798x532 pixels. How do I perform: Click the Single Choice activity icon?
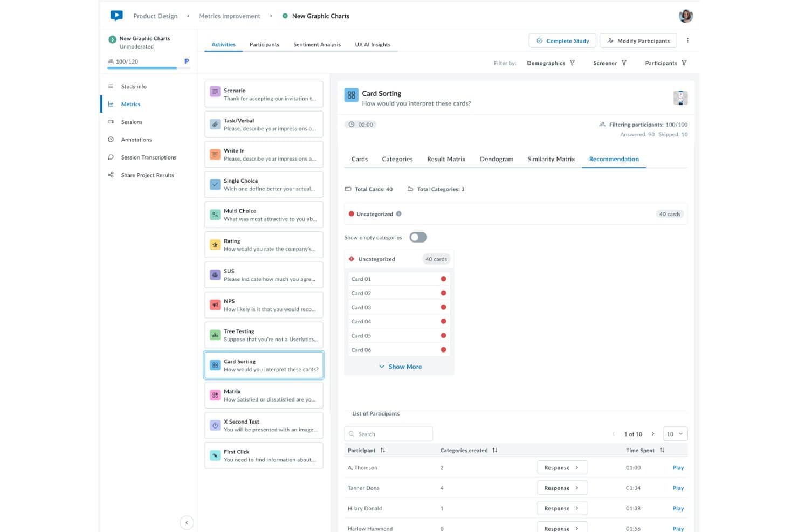tap(215, 185)
